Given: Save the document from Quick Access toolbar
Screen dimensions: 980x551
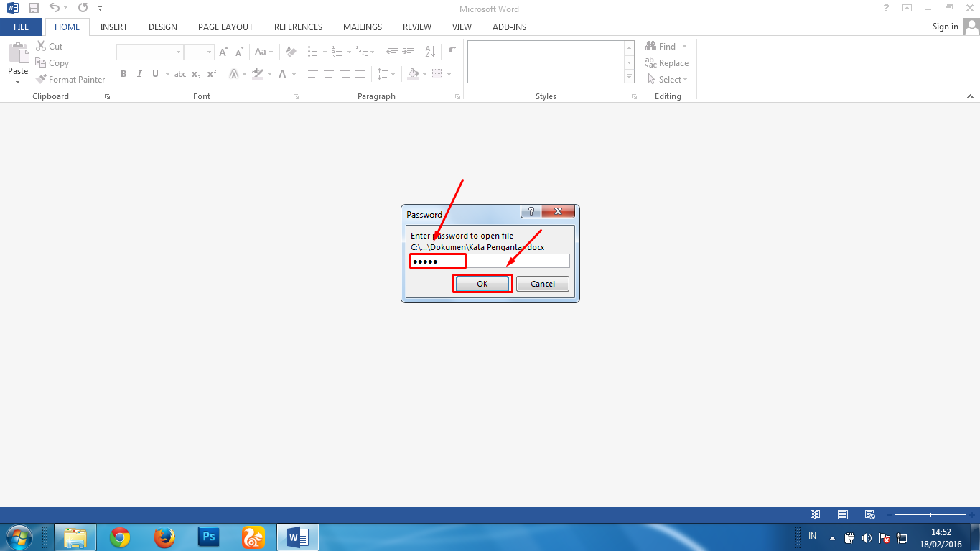Looking at the screenshot, I should [33, 8].
